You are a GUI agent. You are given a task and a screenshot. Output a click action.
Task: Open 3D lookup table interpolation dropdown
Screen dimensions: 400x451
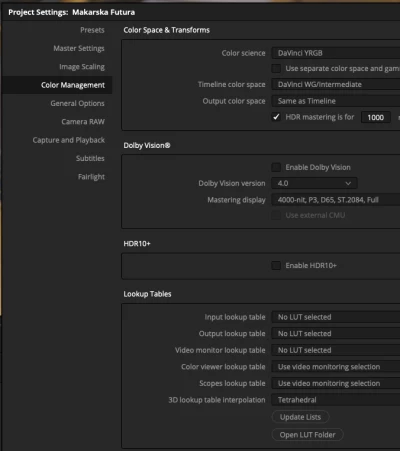coord(336,400)
